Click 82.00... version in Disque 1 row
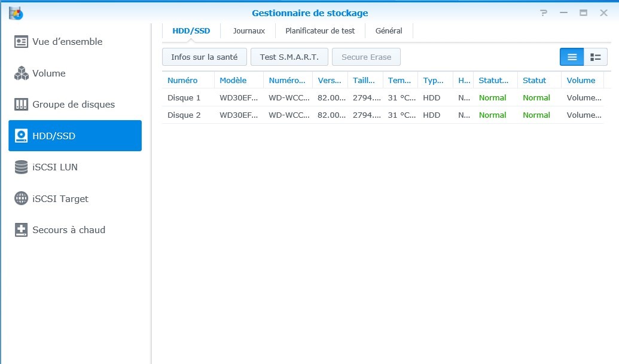Screen dimensions: 619x364 (331, 98)
